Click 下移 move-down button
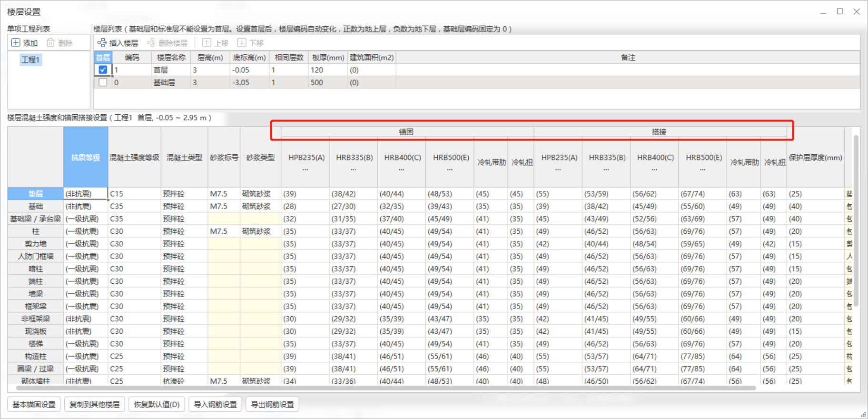 [x=251, y=43]
